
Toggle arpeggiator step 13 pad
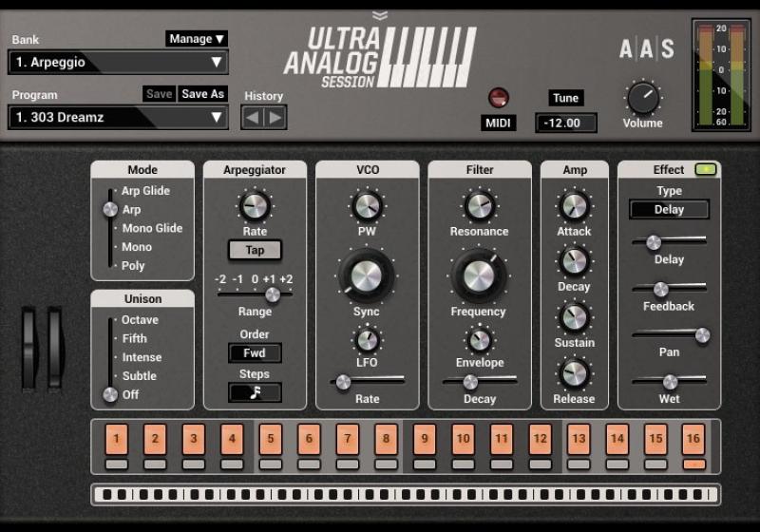tap(579, 439)
